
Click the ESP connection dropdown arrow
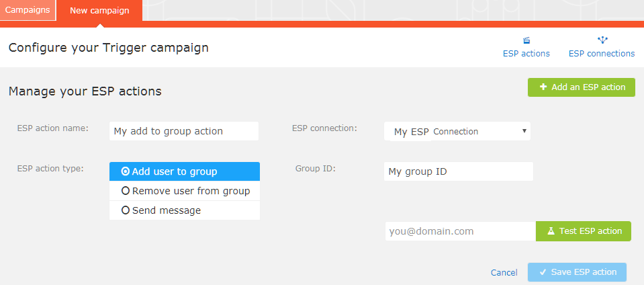click(x=524, y=131)
